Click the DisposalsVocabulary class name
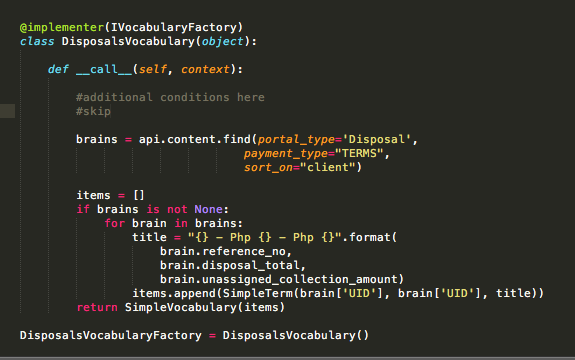The image size is (575, 360). (x=128, y=41)
